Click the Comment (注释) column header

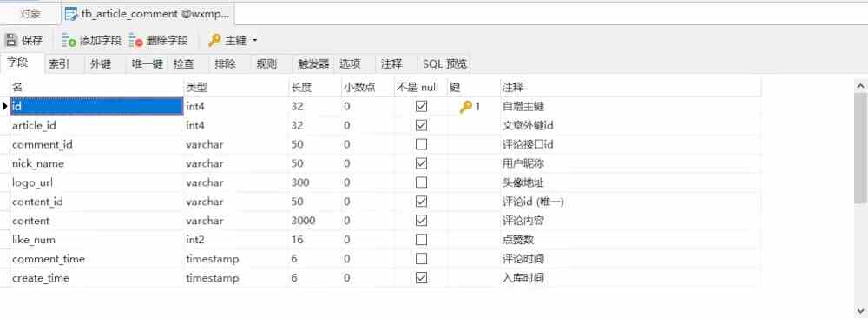[x=631, y=87]
